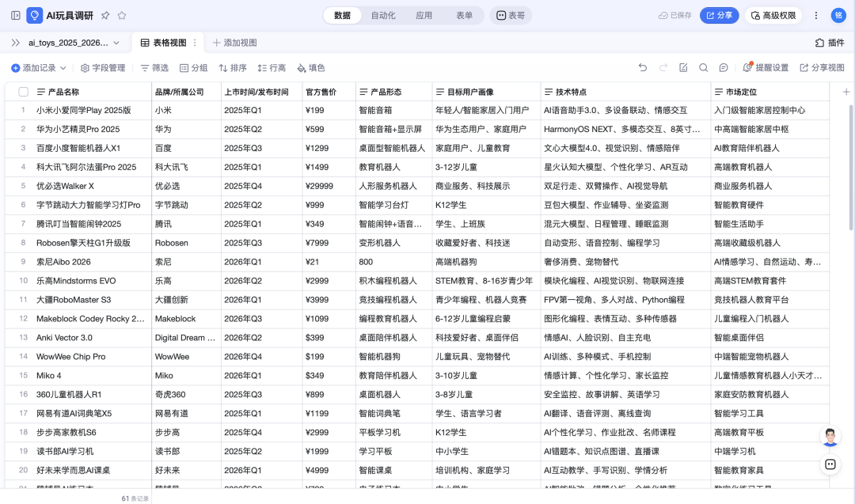Open 高级权限 permissions button
Screen dimensions: 855x504
pyautogui.click(x=773, y=15)
